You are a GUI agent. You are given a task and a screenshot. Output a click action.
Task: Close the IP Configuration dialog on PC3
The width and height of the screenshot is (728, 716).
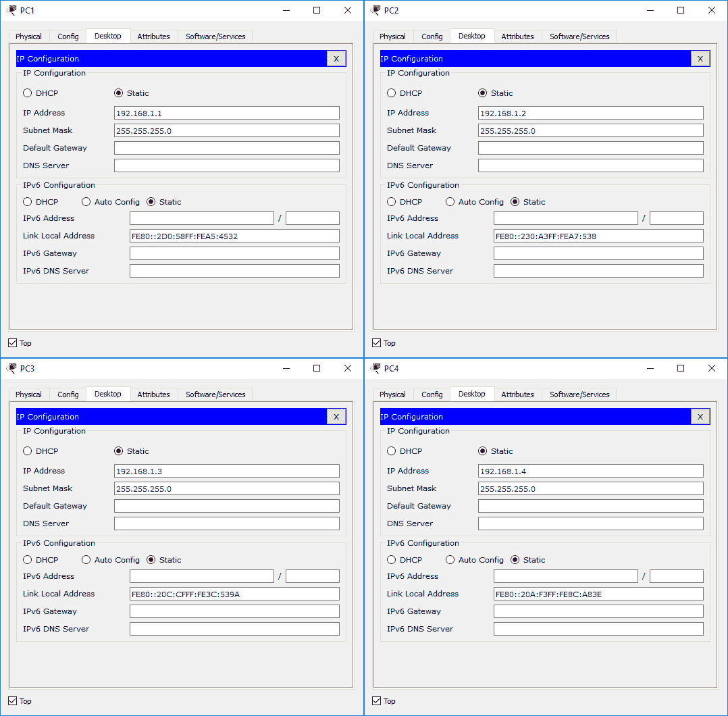(336, 416)
